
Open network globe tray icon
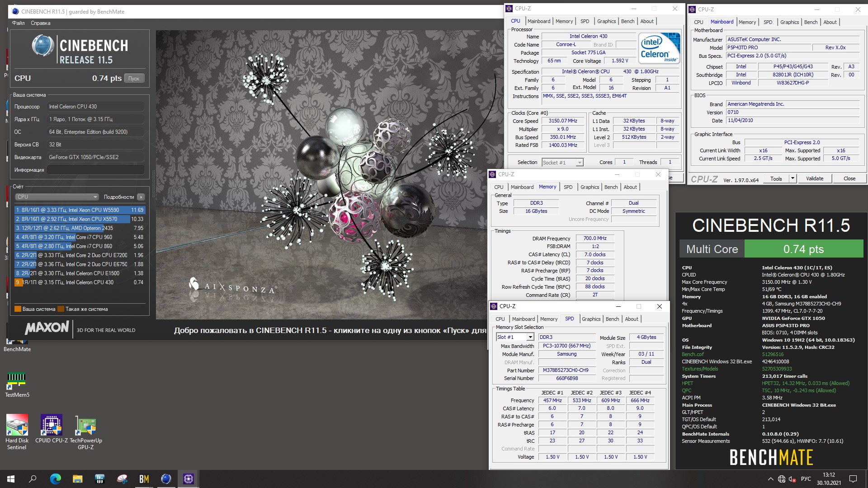coord(782,479)
